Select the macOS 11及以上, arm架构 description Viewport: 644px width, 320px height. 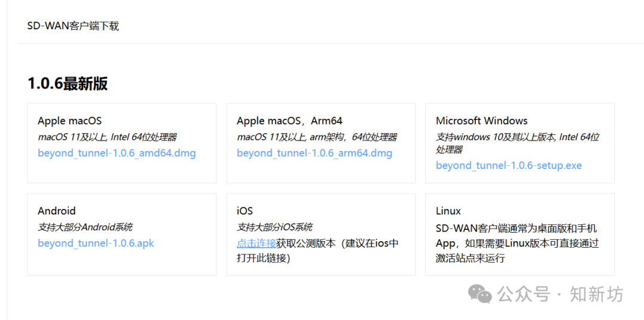[x=317, y=137]
